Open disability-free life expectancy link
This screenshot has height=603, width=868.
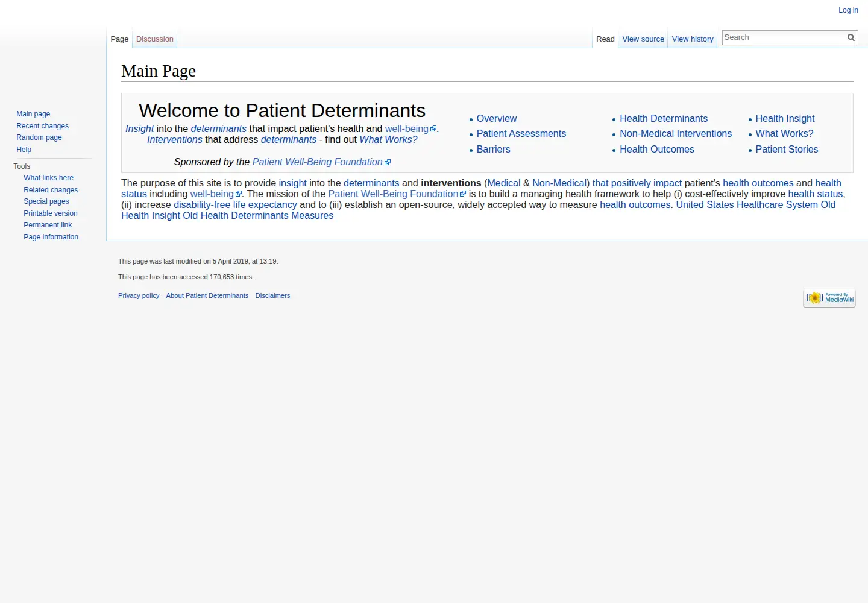pyautogui.click(x=235, y=205)
